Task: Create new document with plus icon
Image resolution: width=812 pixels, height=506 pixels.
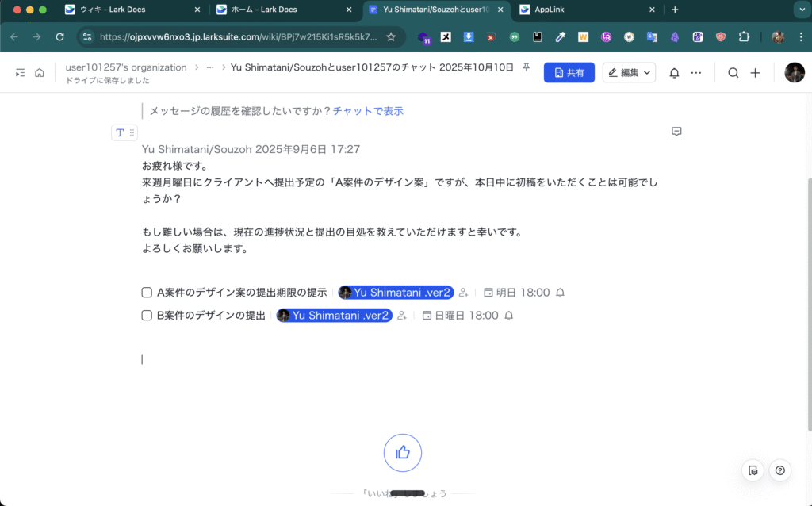Action: (756, 73)
